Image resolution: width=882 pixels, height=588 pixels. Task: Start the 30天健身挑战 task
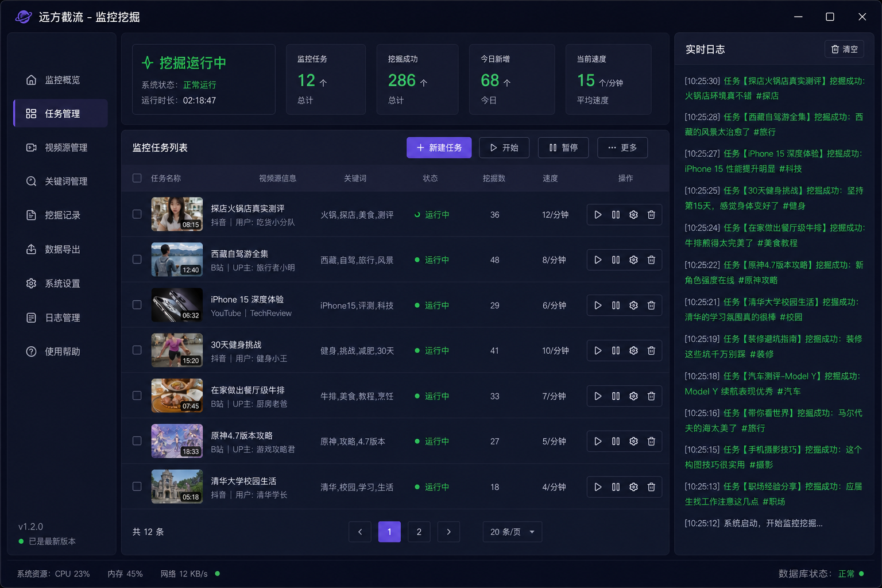pyautogui.click(x=598, y=351)
